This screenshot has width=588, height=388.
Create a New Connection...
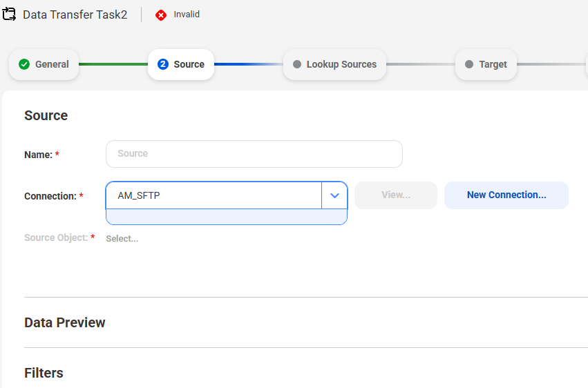pyautogui.click(x=506, y=195)
